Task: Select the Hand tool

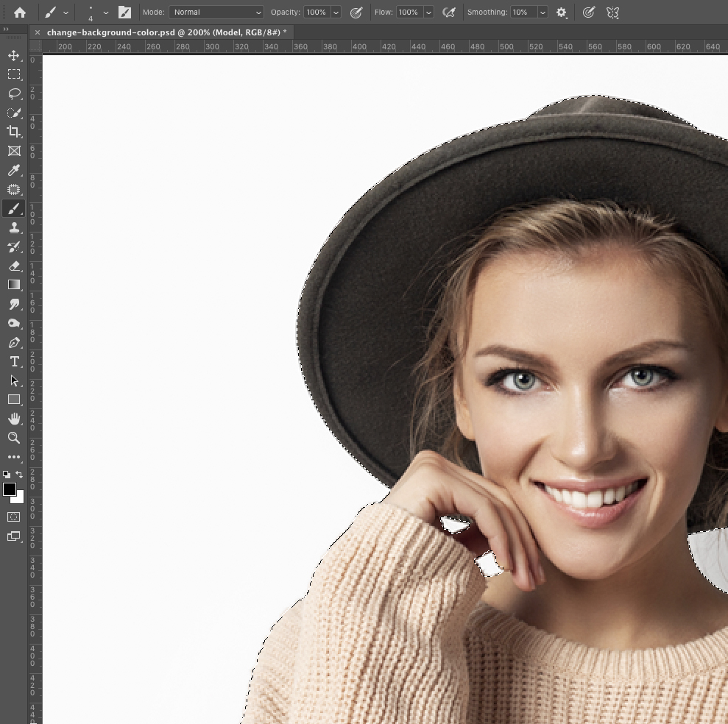Action: point(14,419)
